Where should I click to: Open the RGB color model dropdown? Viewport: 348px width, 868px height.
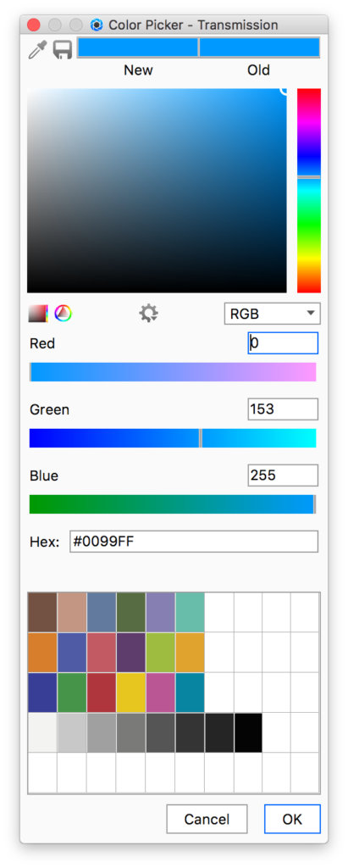(272, 314)
